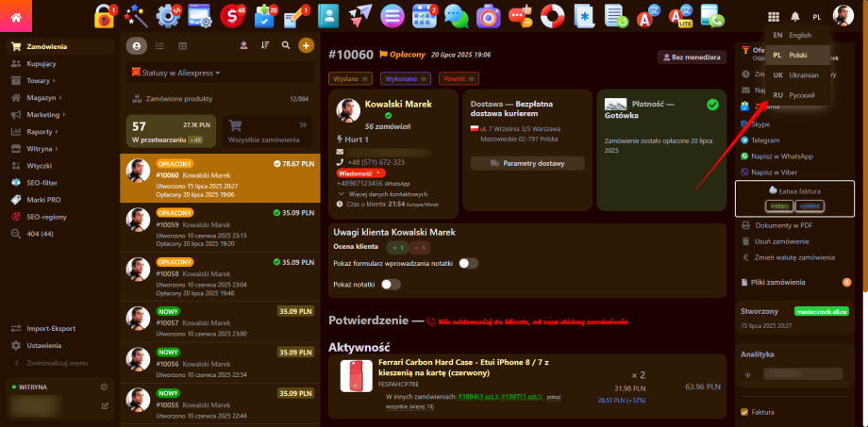Click the −1 customer rating button
This screenshot has height=427, width=868.
pyautogui.click(x=420, y=248)
